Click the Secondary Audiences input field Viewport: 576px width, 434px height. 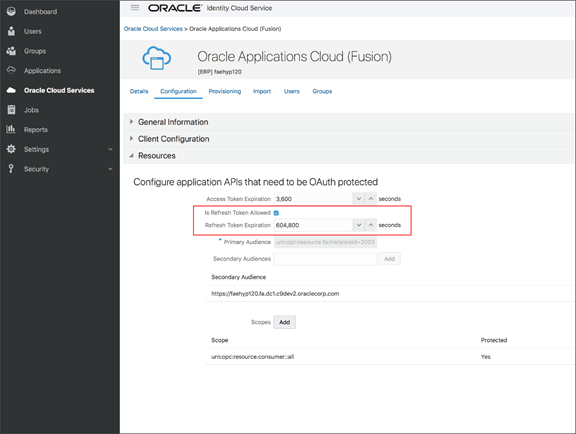(x=325, y=259)
